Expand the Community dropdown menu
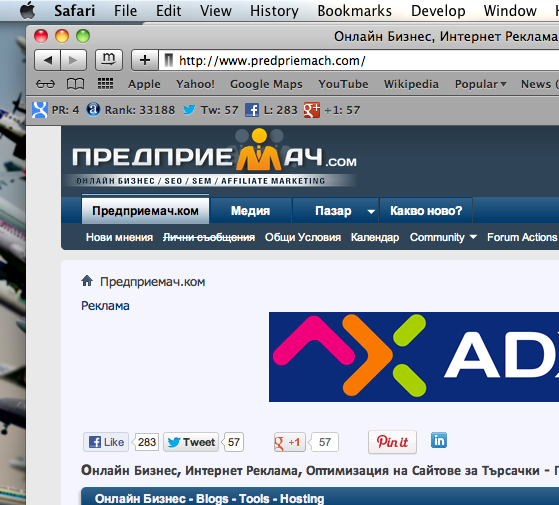This screenshot has width=559, height=505. coord(443,237)
